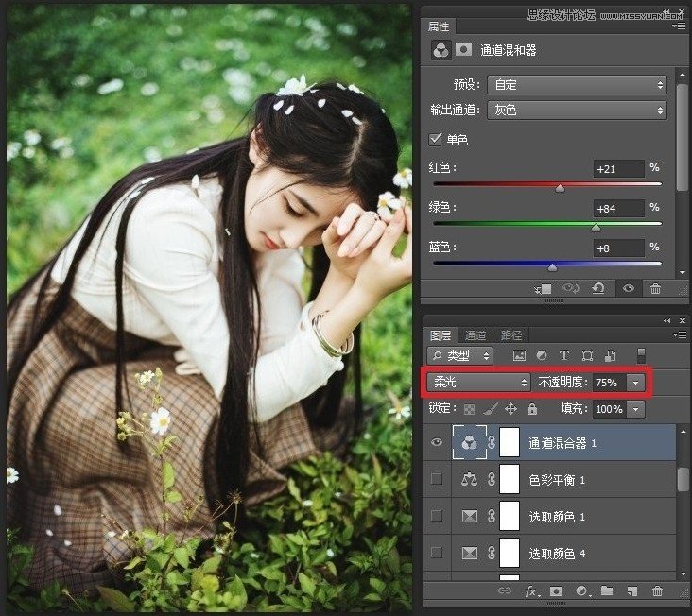Open Properties panel flyout menu

pyautogui.click(x=679, y=26)
